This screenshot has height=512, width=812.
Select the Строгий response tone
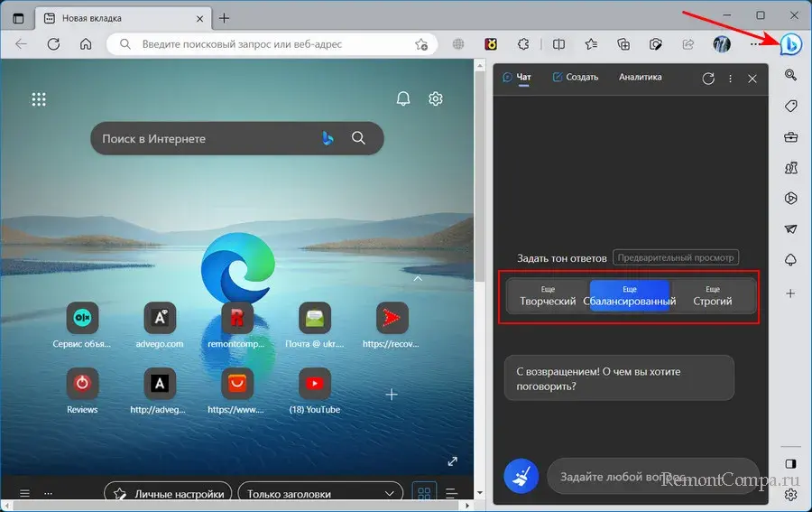[712, 295]
